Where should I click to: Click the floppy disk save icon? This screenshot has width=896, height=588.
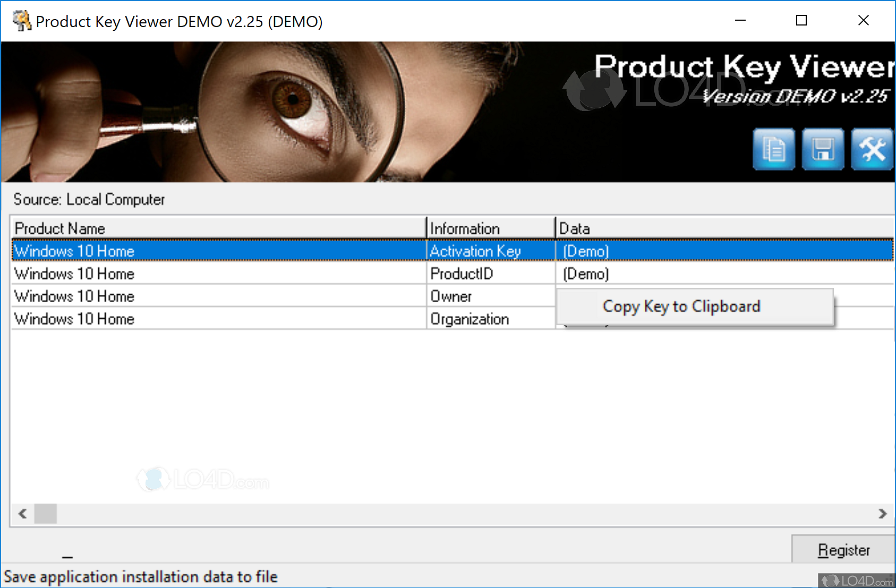click(x=823, y=149)
